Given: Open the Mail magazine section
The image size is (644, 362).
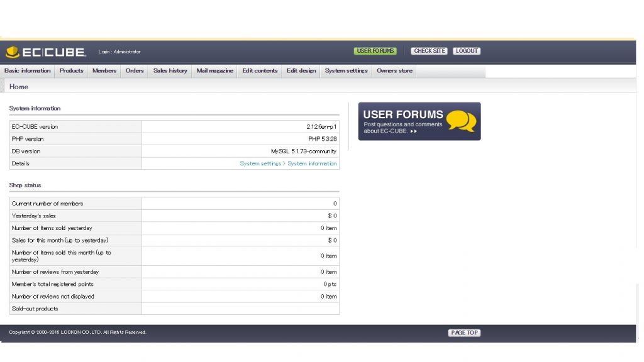Looking at the screenshot, I should [x=214, y=71].
